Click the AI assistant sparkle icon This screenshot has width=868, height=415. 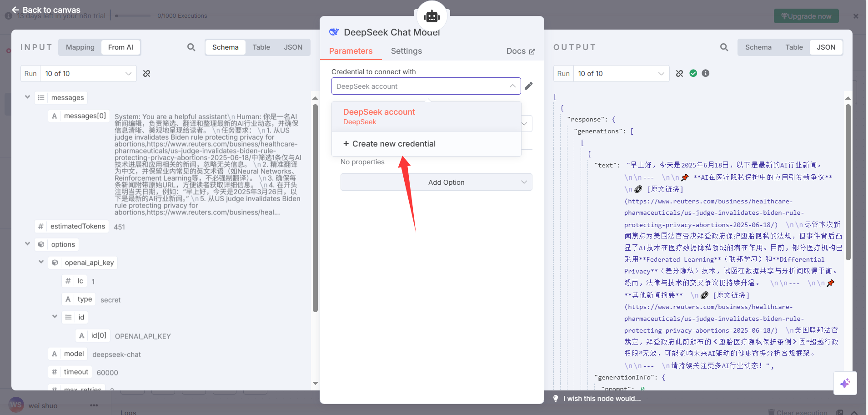(845, 383)
